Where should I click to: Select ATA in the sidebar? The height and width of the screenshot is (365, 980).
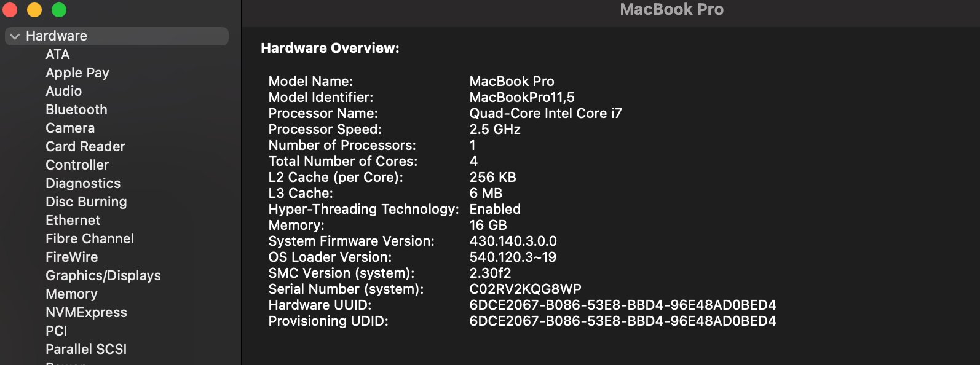(58, 55)
